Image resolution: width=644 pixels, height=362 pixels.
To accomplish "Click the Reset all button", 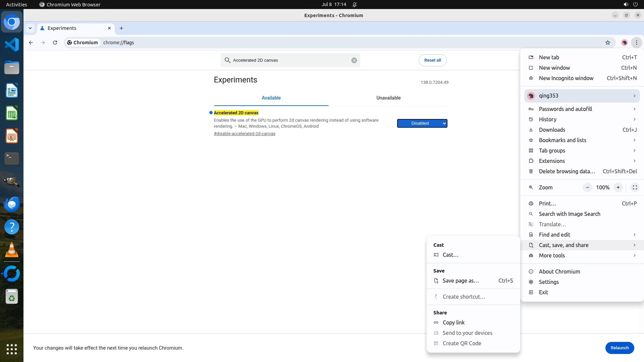I will point(432,60).
